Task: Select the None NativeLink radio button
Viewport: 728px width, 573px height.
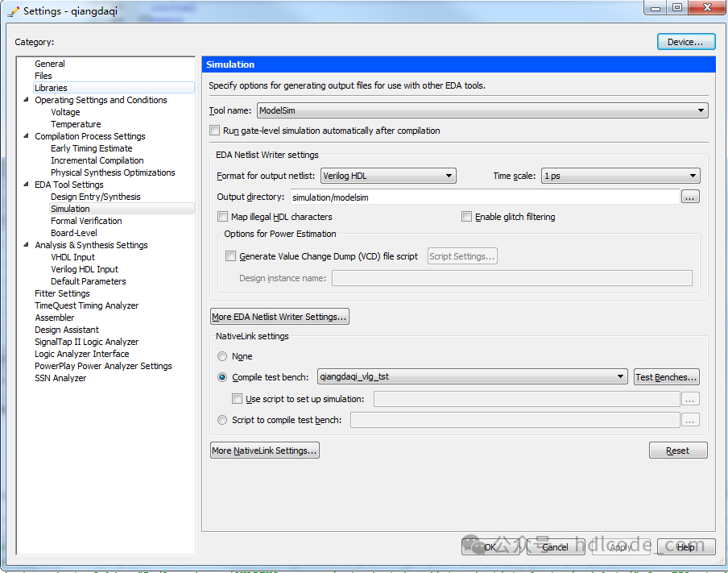Action: point(222,356)
